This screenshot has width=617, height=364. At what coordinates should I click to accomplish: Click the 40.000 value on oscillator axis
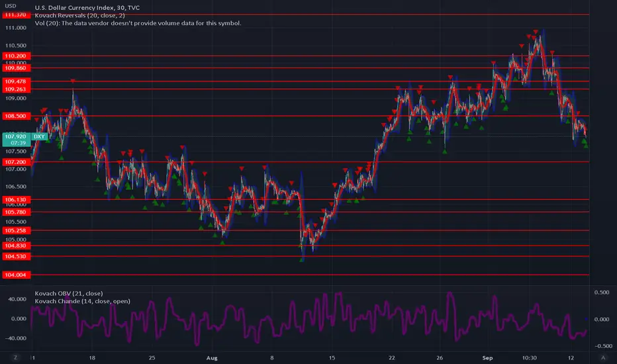17,299
